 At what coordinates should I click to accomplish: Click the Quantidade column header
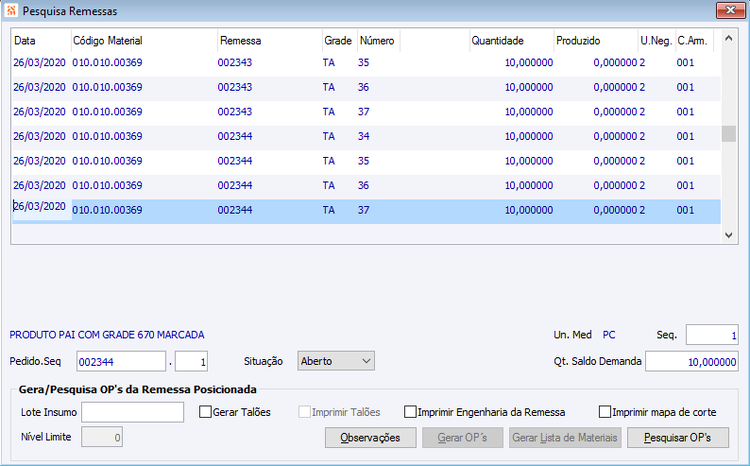point(512,41)
